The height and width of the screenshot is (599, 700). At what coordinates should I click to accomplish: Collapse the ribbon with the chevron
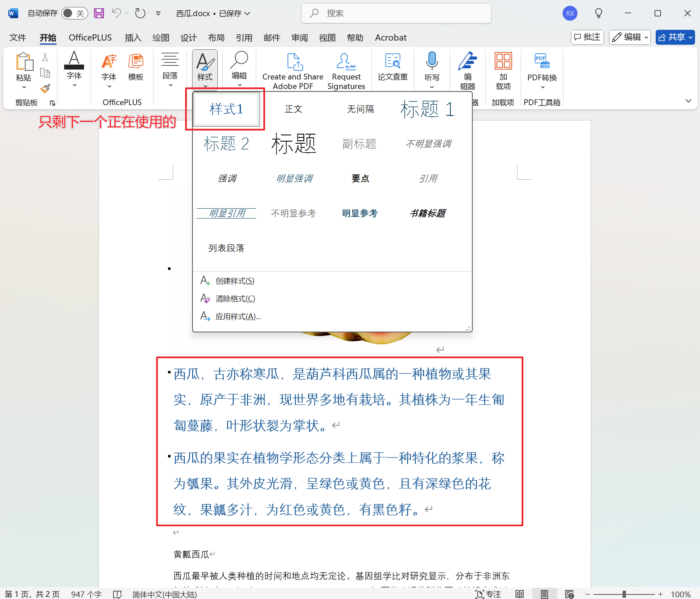click(688, 101)
